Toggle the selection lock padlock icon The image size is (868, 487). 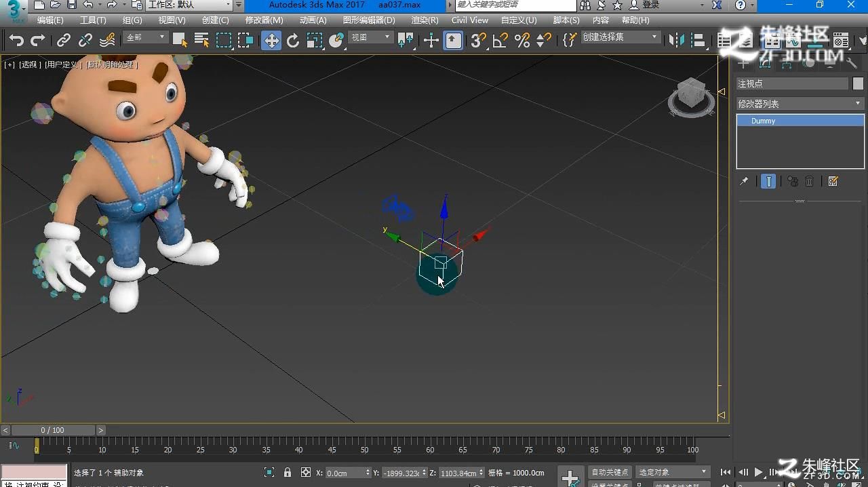(288, 473)
